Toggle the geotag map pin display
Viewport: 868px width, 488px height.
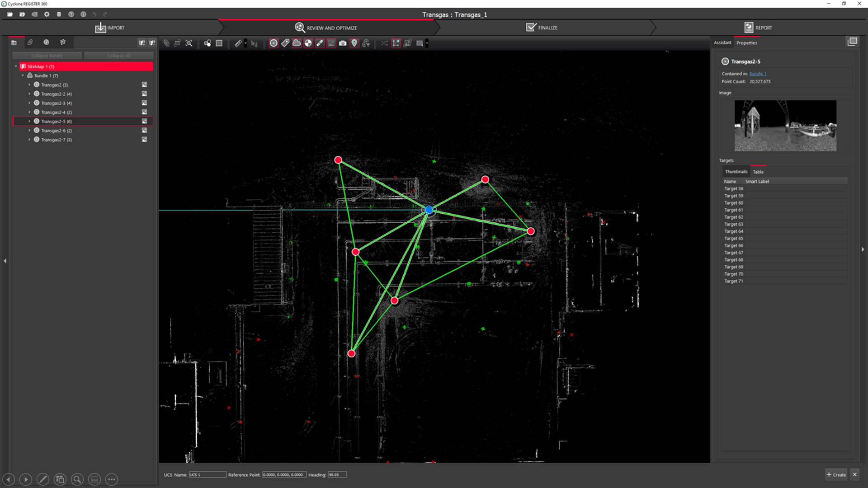354,43
